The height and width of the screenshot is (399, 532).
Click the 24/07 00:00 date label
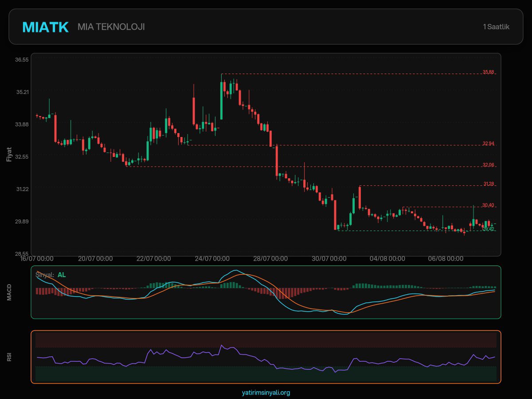pos(212,258)
